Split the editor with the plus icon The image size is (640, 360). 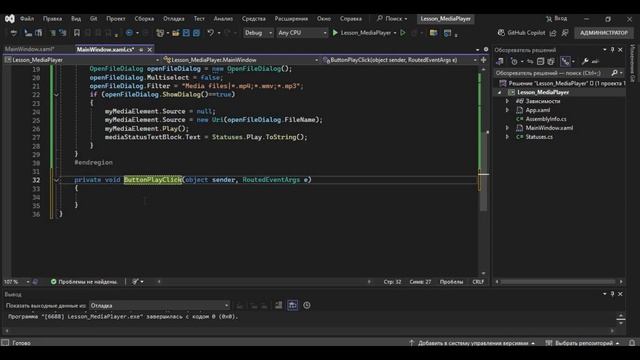[484, 60]
